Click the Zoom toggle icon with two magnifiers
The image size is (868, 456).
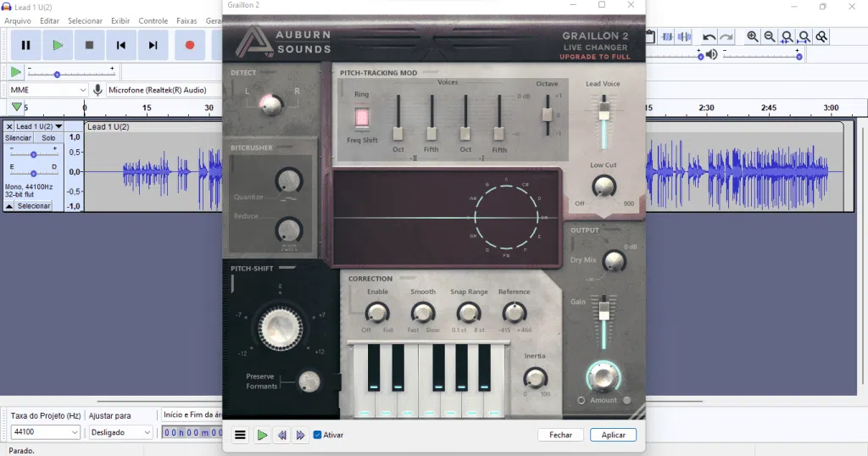point(822,36)
